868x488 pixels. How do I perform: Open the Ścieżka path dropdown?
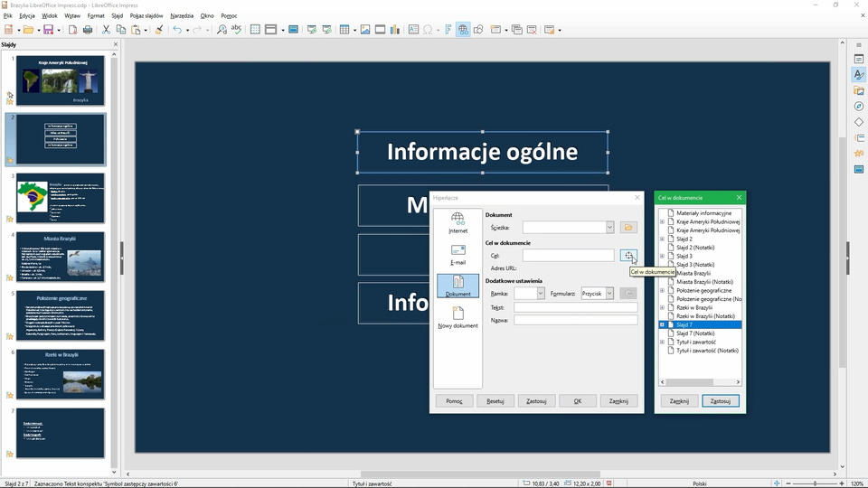[609, 228]
